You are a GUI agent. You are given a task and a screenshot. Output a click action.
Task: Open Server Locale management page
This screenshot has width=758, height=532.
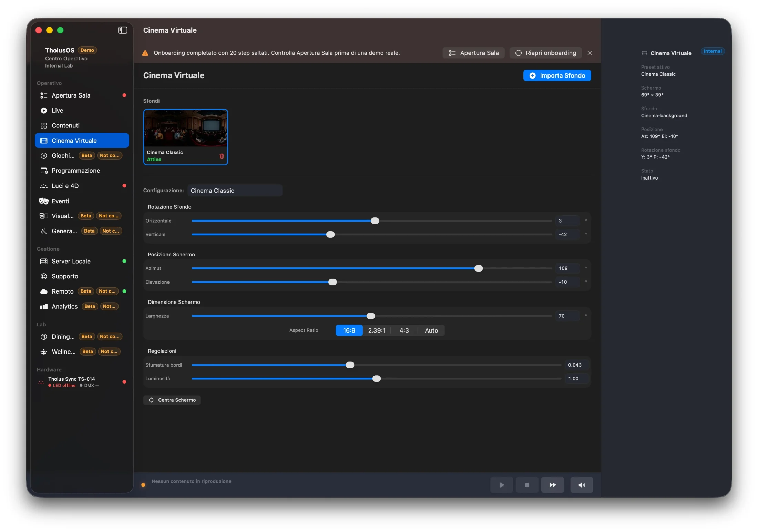point(82,261)
